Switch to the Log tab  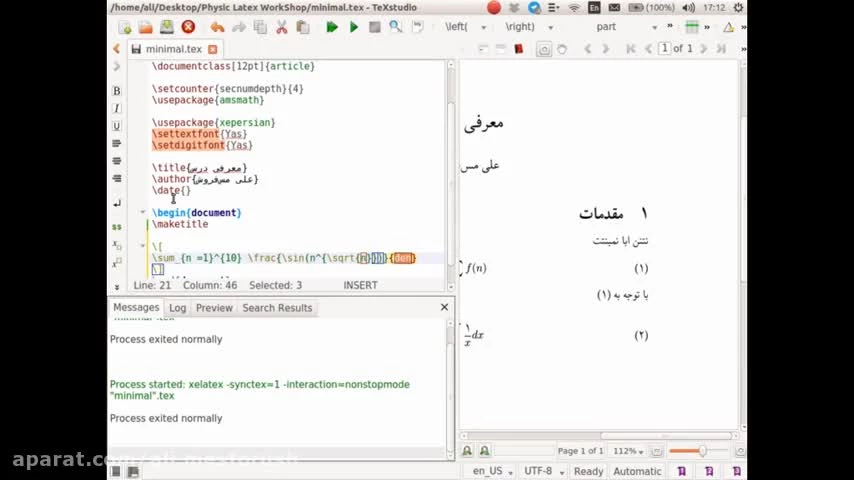click(x=177, y=308)
